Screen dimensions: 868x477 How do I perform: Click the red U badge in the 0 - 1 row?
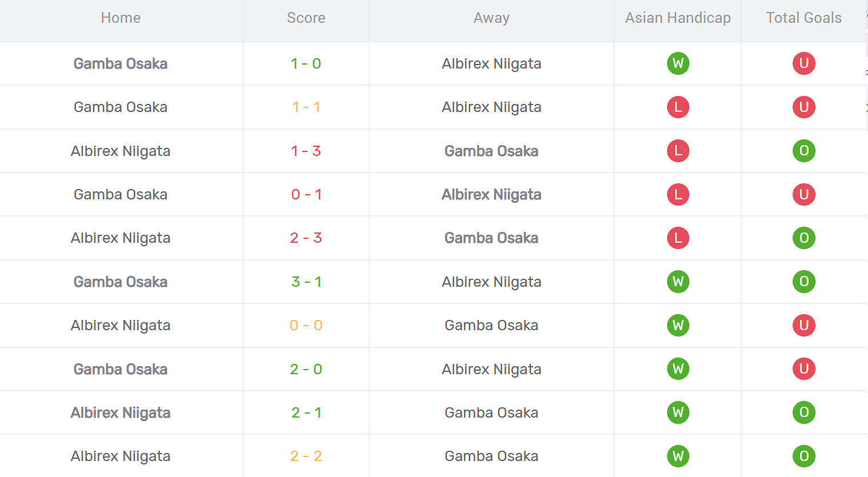pyautogui.click(x=804, y=194)
